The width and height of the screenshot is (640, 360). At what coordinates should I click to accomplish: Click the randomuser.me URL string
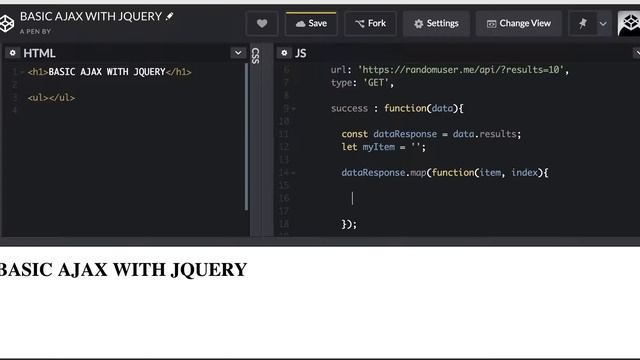click(x=460, y=70)
